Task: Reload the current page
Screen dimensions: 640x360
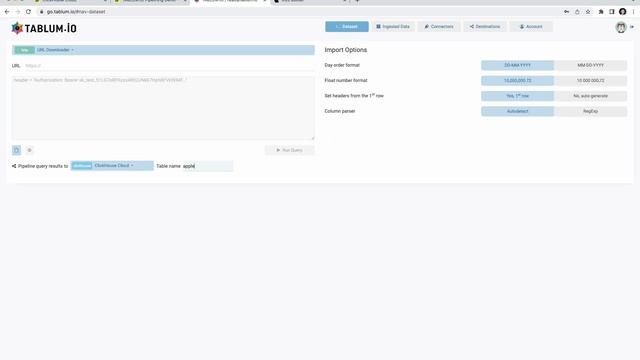Action: (28, 12)
